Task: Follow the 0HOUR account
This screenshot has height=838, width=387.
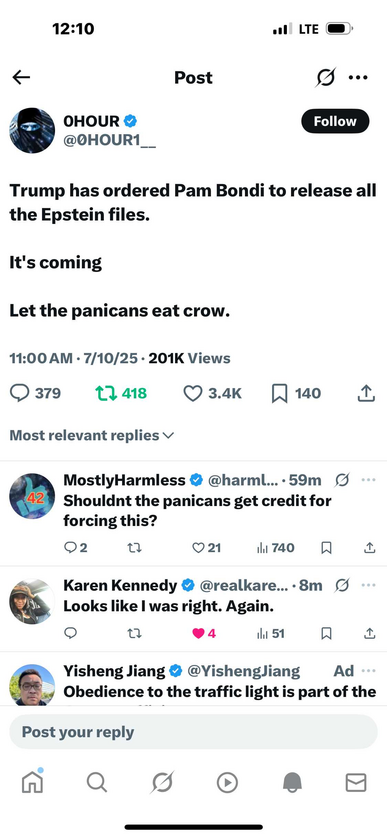Action: (x=335, y=121)
